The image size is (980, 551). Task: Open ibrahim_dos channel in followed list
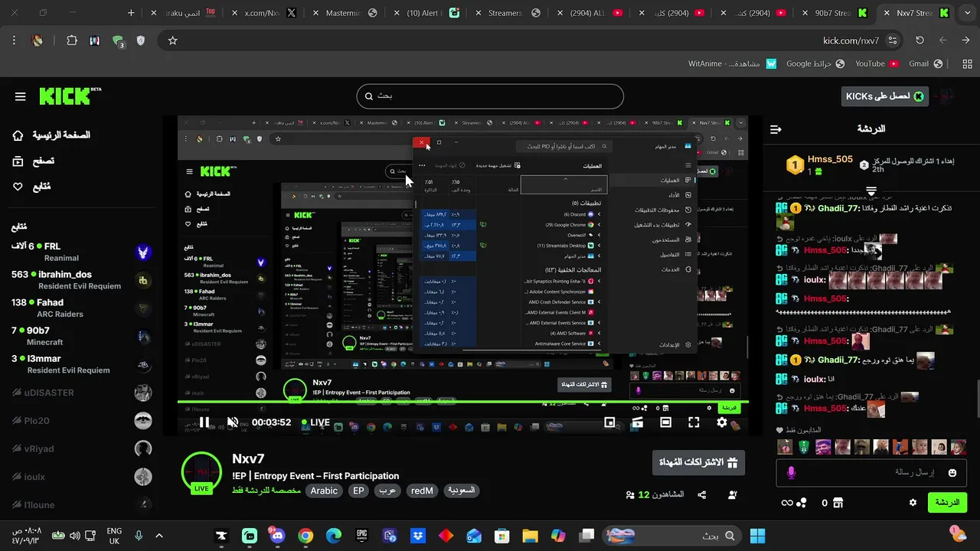click(x=81, y=280)
